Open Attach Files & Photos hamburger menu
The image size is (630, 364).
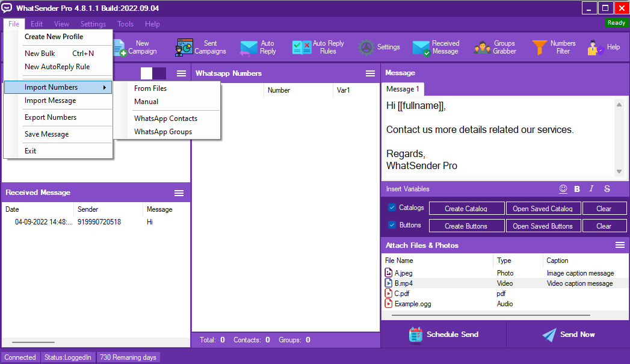point(620,245)
